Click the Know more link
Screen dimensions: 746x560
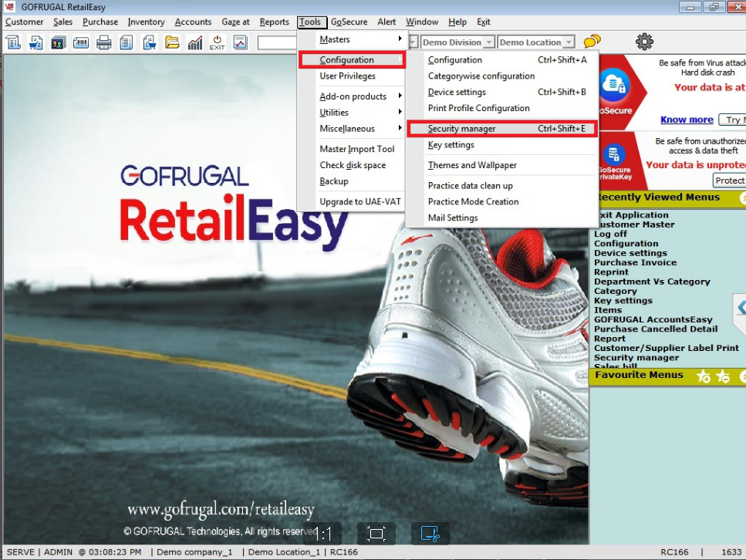click(687, 120)
